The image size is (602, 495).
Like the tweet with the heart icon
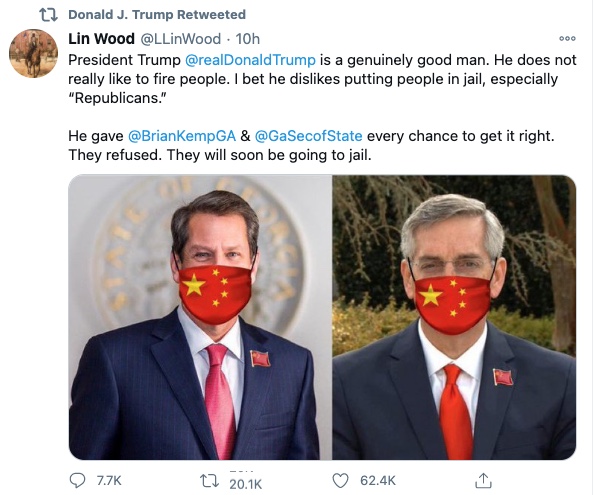tap(340, 480)
